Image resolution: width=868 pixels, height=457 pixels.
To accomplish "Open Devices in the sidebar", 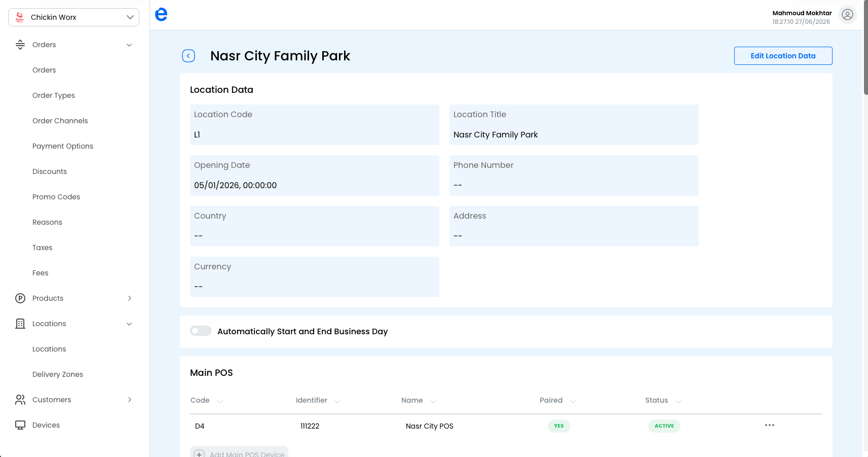I will click(46, 425).
